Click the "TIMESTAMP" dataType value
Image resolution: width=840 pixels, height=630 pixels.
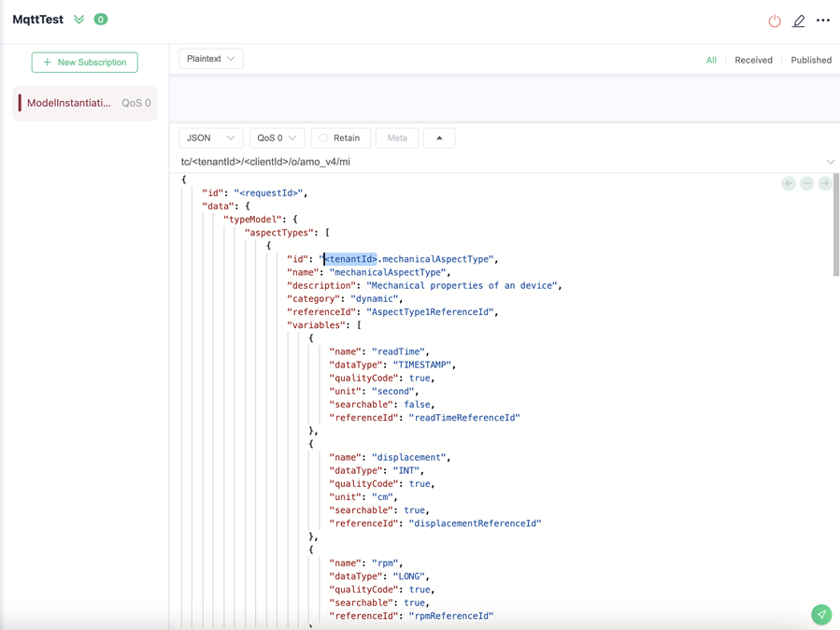coord(424,365)
